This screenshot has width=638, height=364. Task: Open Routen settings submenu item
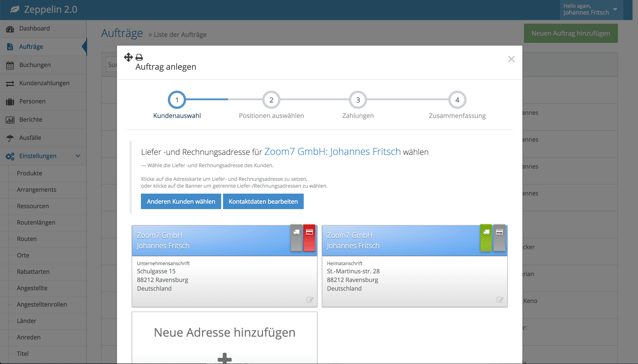pyautogui.click(x=27, y=239)
